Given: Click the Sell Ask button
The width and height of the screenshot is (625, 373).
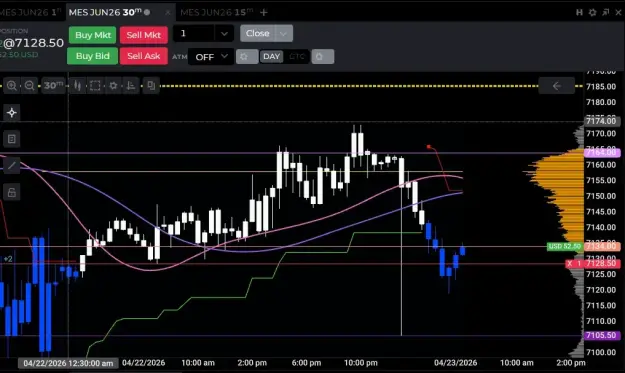Looking at the screenshot, I should pyautogui.click(x=143, y=56).
